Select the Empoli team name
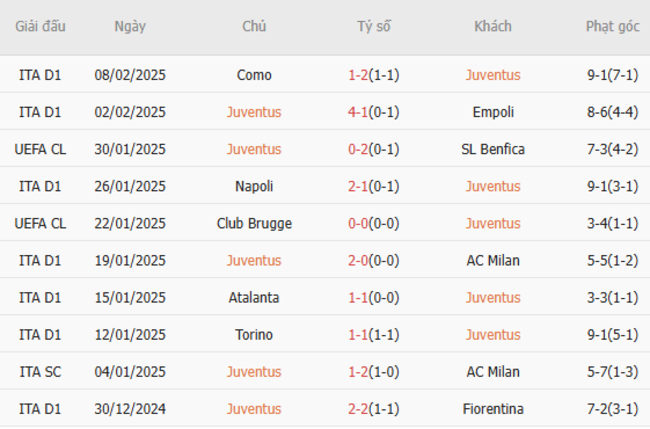This screenshot has width=650, height=429. pos(493,112)
